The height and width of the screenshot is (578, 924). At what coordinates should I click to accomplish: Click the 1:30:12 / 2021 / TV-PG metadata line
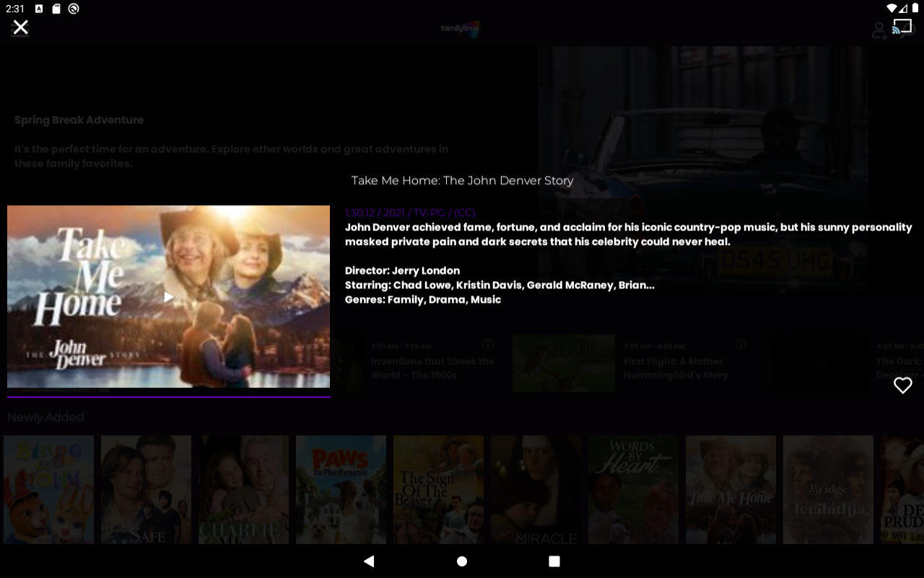click(410, 212)
